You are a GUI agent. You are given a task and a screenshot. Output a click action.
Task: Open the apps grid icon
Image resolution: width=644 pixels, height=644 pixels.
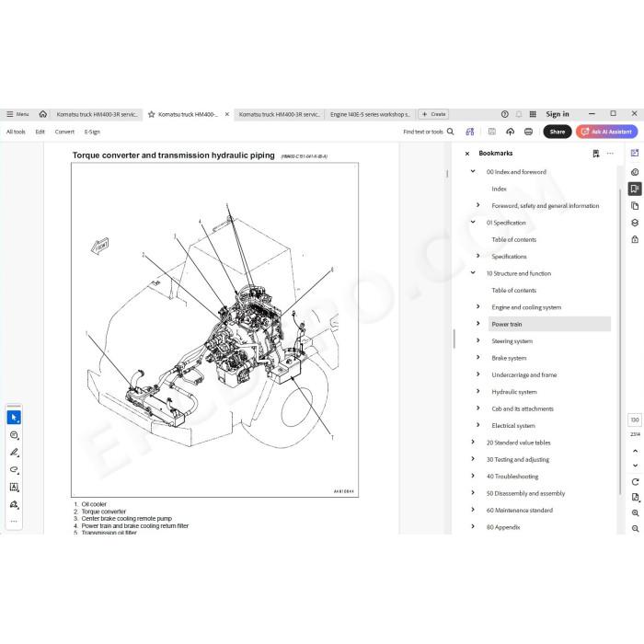point(533,114)
